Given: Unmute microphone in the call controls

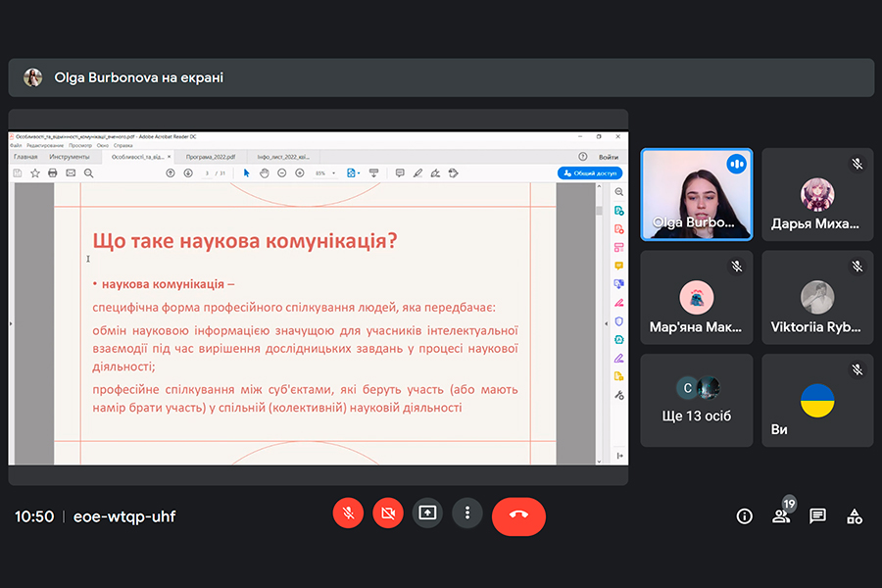Looking at the screenshot, I should point(348,513).
